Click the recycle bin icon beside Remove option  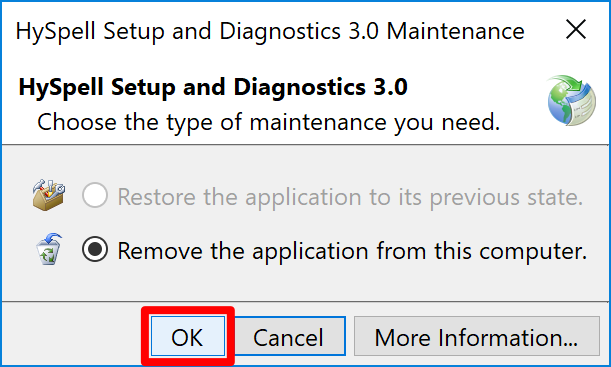coord(49,250)
